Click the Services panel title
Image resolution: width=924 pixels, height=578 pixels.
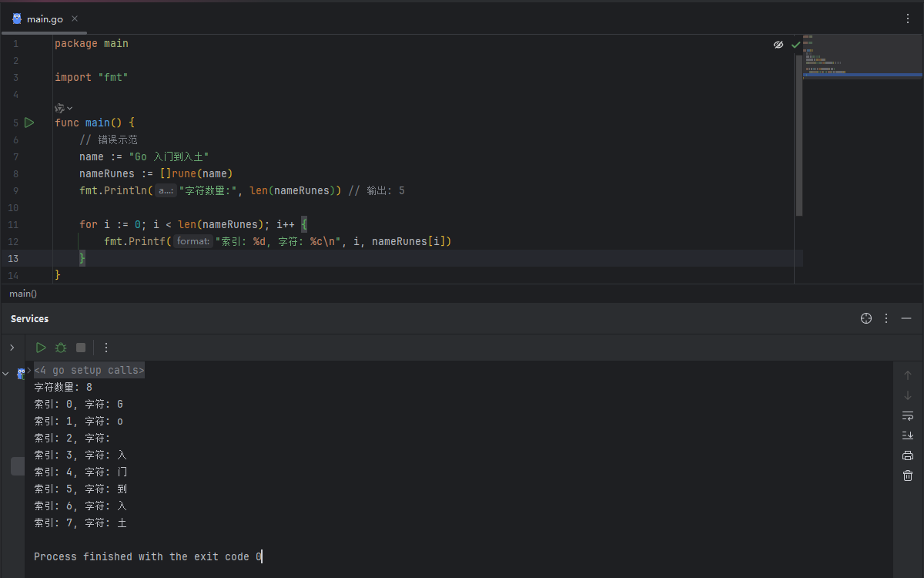(30, 318)
